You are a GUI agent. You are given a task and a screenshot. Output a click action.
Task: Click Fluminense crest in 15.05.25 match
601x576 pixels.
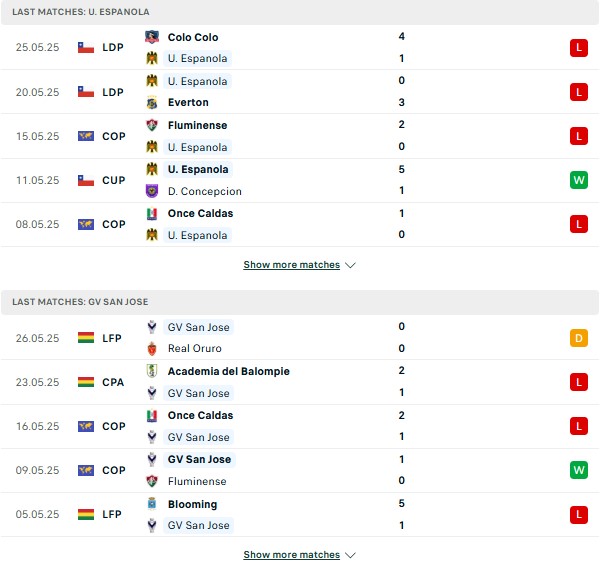[x=152, y=125]
